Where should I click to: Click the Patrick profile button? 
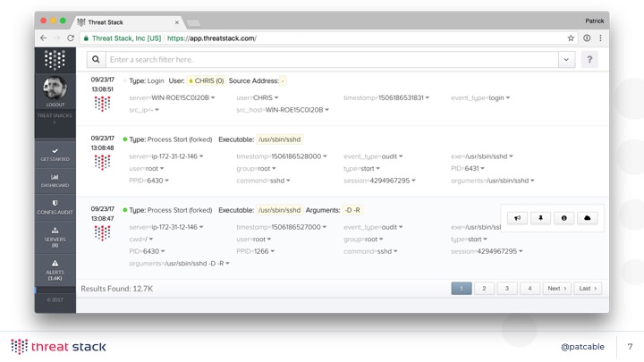click(594, 21)
